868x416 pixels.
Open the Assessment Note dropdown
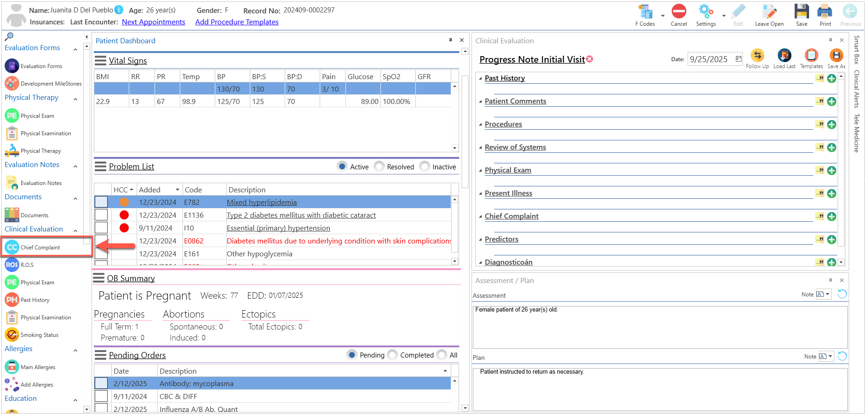(x=823, y=294)
